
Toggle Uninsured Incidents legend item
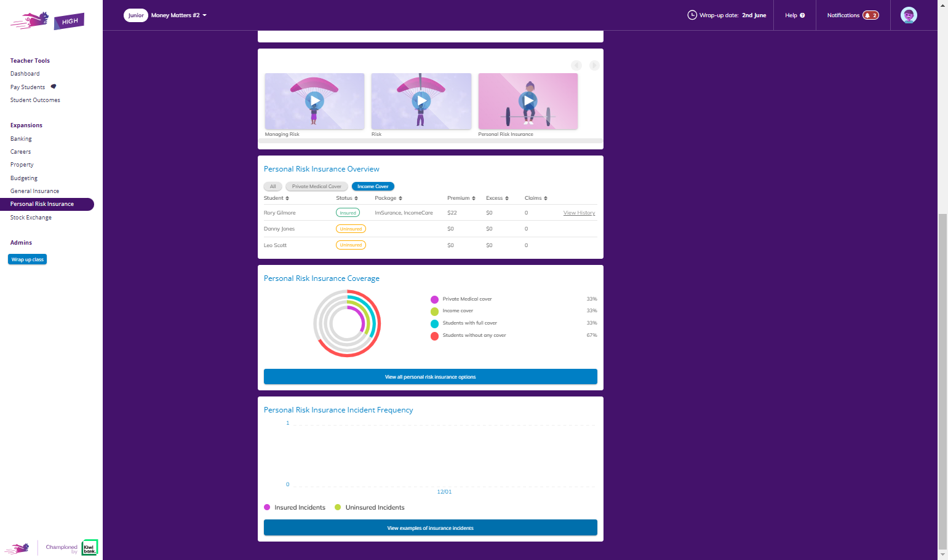[x=370, y=507]
